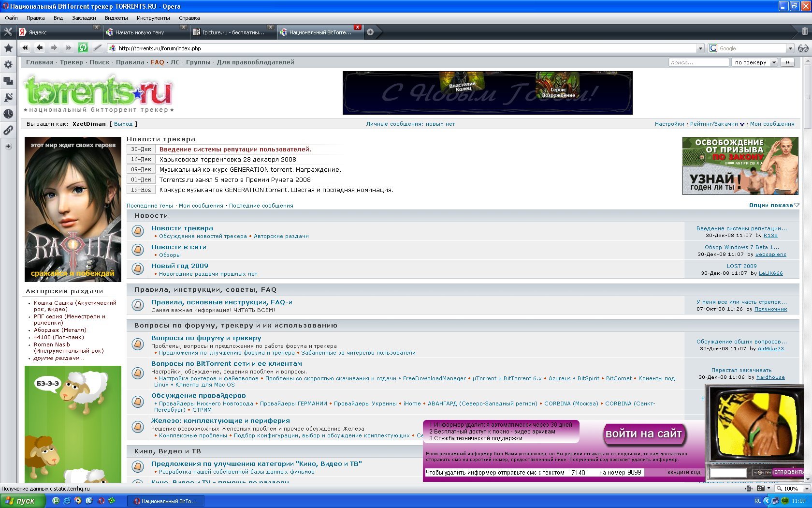Click the forum icon beside Новости трекера
This screenshot has width=812, height=508.
tap(138, 231)
